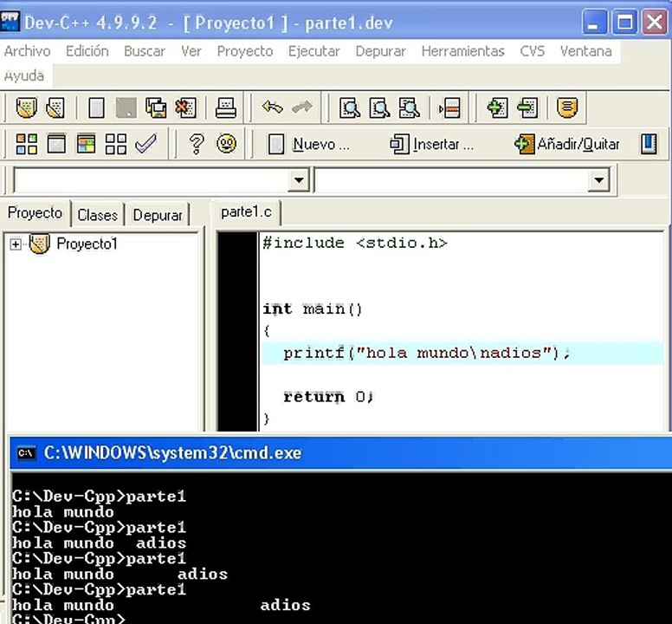672x624 pixels.
Task: Click the Find magnifier icon
Action: coord(350,107)
